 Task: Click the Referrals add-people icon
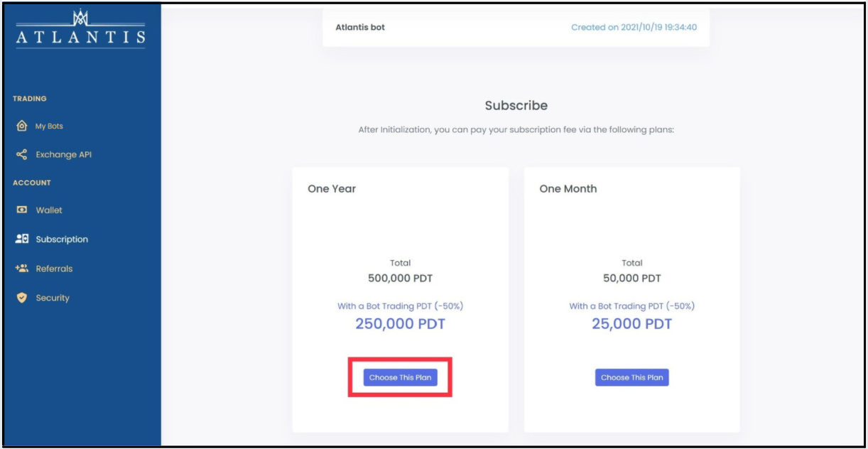21,269
